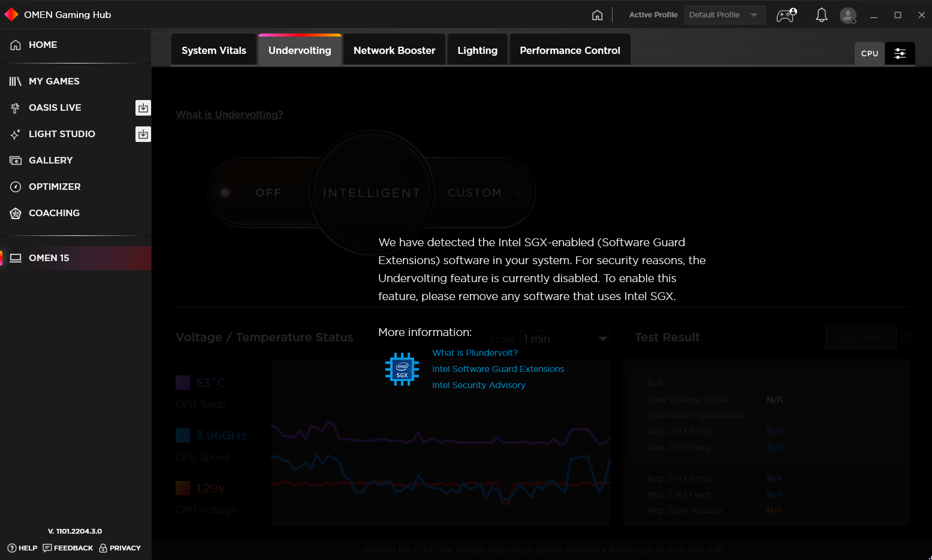This screenshot has width=932, height=560.
Task: Open the What is Plundervolt? link
Action: [475, 353]
